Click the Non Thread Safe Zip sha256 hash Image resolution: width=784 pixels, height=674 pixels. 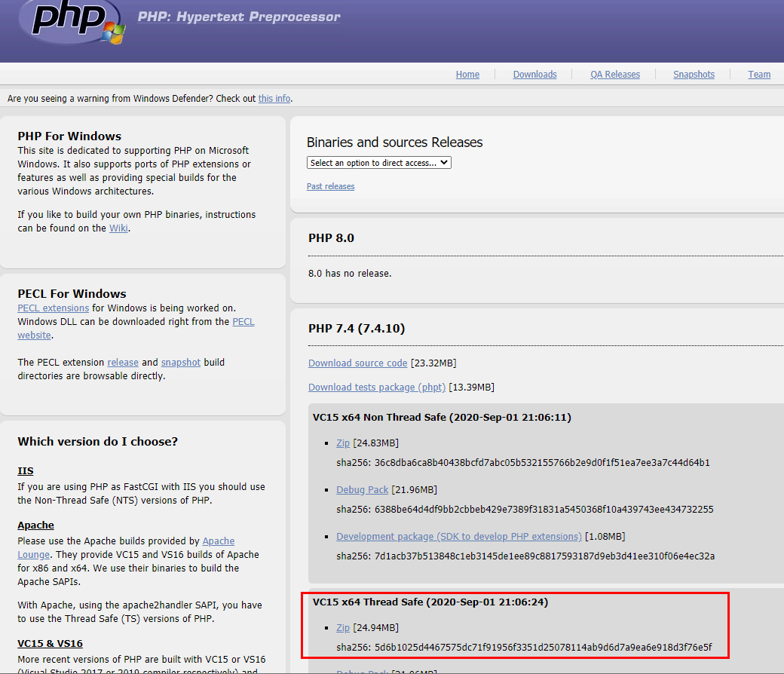pos(542,462)
